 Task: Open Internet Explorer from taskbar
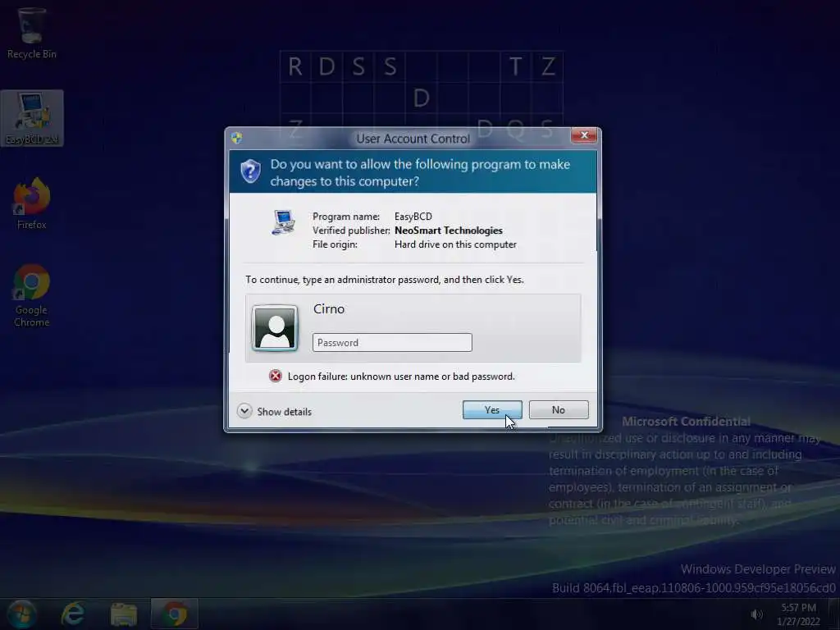(72, 614)
